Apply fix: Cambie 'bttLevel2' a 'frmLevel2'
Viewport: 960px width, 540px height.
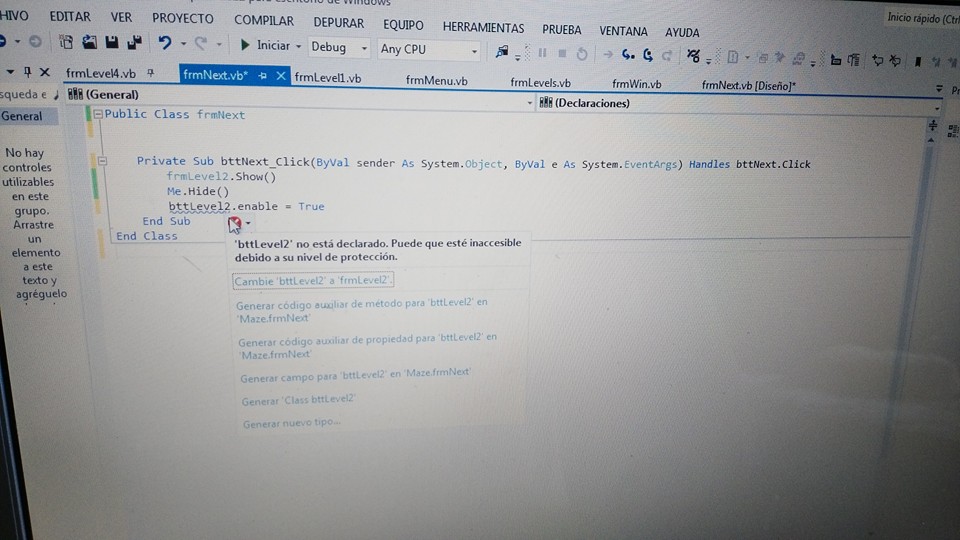click(313, 281)
